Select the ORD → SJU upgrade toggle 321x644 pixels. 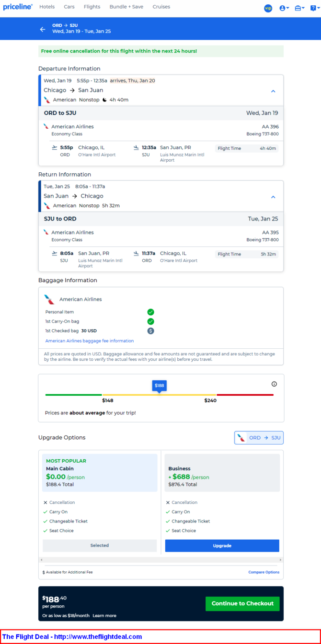[x=259, y=438]
